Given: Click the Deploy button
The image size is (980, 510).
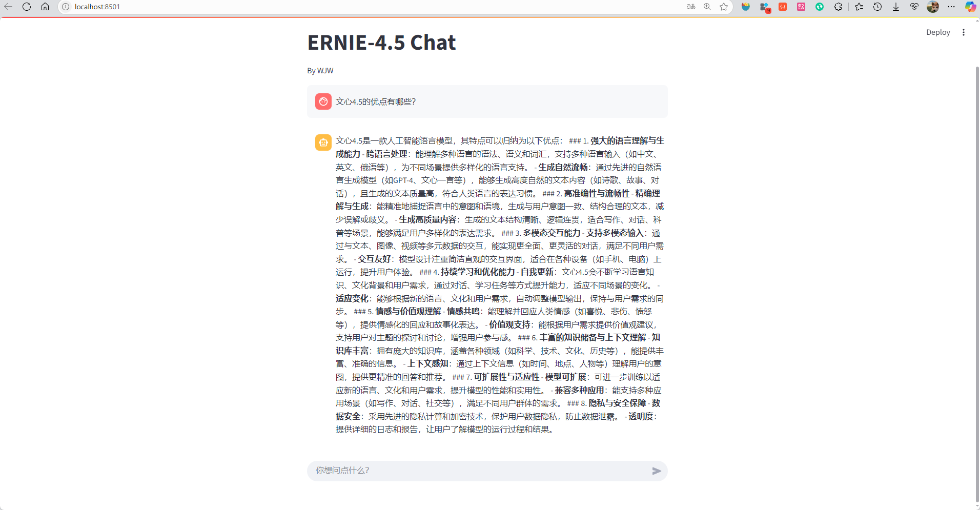Looking at the screenshot, I should tap(938, 32).
